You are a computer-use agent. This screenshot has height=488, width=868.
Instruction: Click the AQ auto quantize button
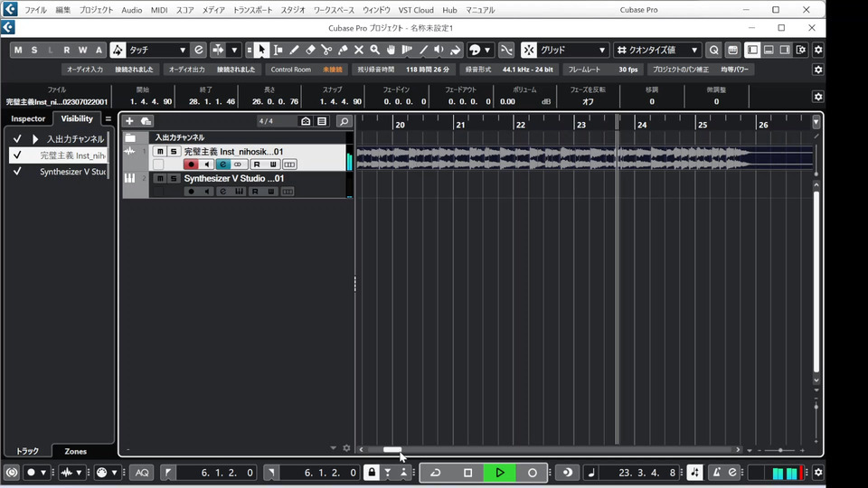click(142, 473)
